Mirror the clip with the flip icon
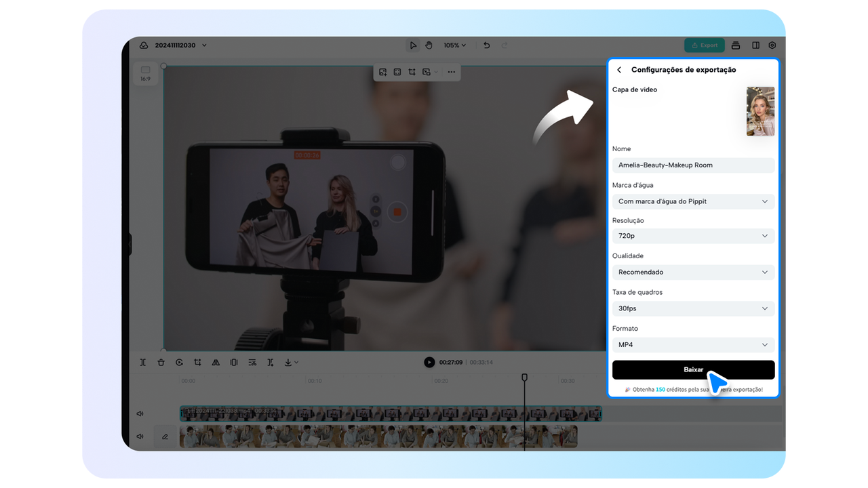 [x=216, y=362]
